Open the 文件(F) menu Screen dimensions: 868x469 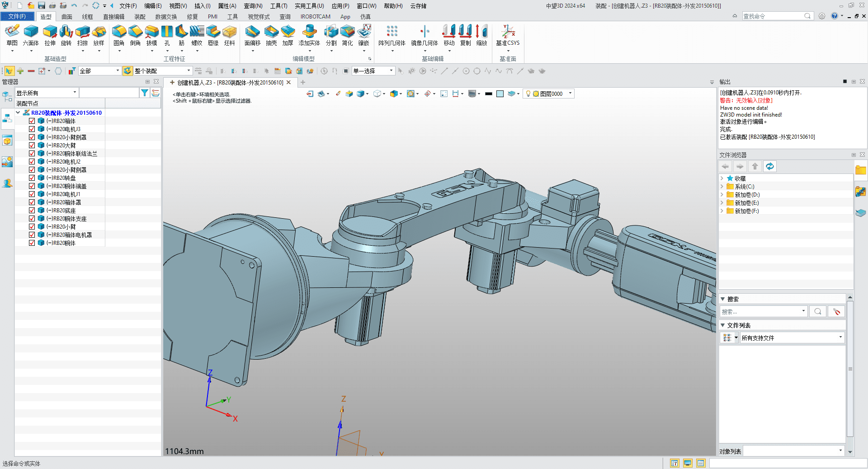[x=16, y=17]
